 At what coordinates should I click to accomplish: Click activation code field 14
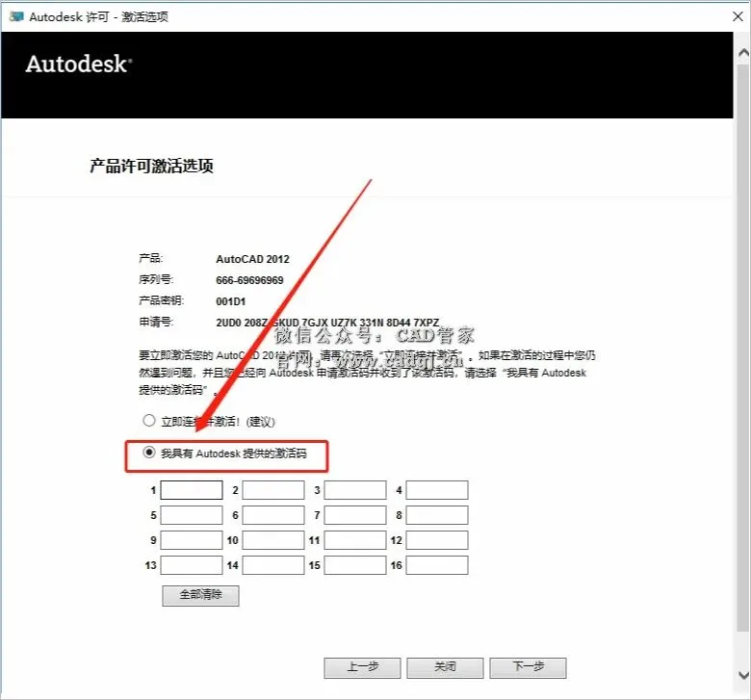pyautogui.click(x=273, y=565)
